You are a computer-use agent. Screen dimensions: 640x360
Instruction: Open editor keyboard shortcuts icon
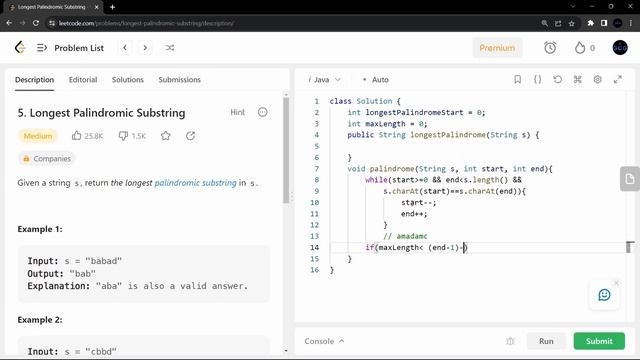click(x=577, y=79)
